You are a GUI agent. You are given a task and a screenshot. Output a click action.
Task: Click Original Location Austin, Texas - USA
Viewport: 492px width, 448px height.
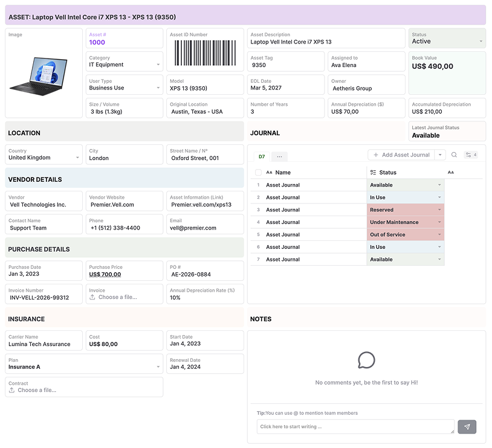click(x=205, y=108)
